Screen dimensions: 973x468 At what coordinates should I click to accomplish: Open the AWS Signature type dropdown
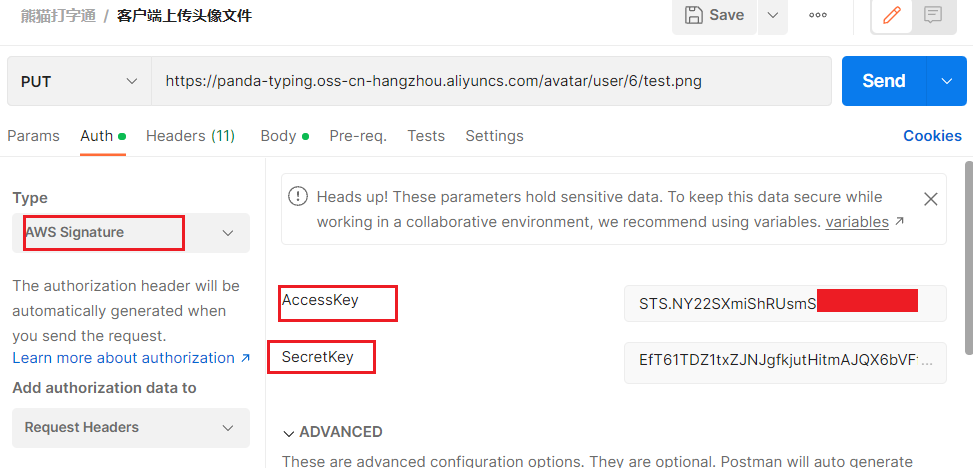[130, 233]
